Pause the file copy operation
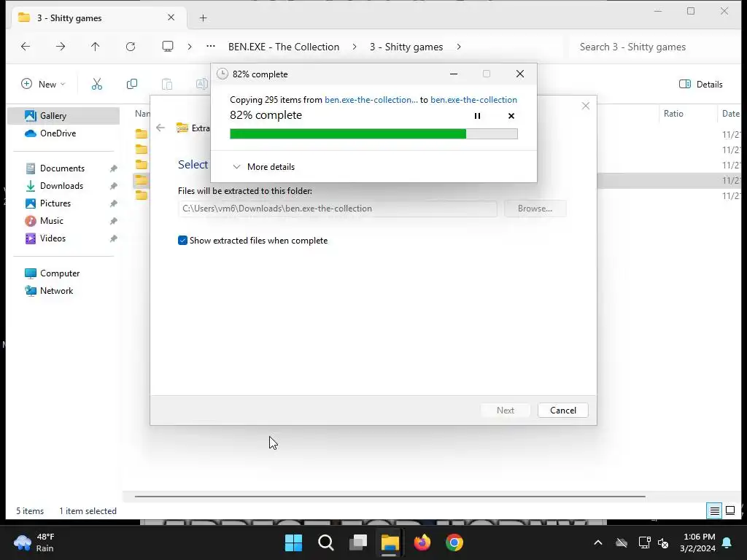 pos(477,116)
